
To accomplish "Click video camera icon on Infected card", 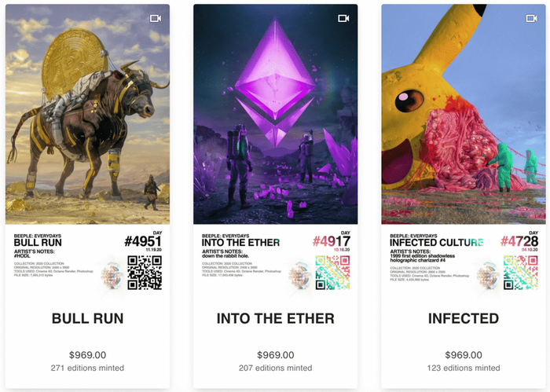I will pyautogui.click(x=531, y=18).
